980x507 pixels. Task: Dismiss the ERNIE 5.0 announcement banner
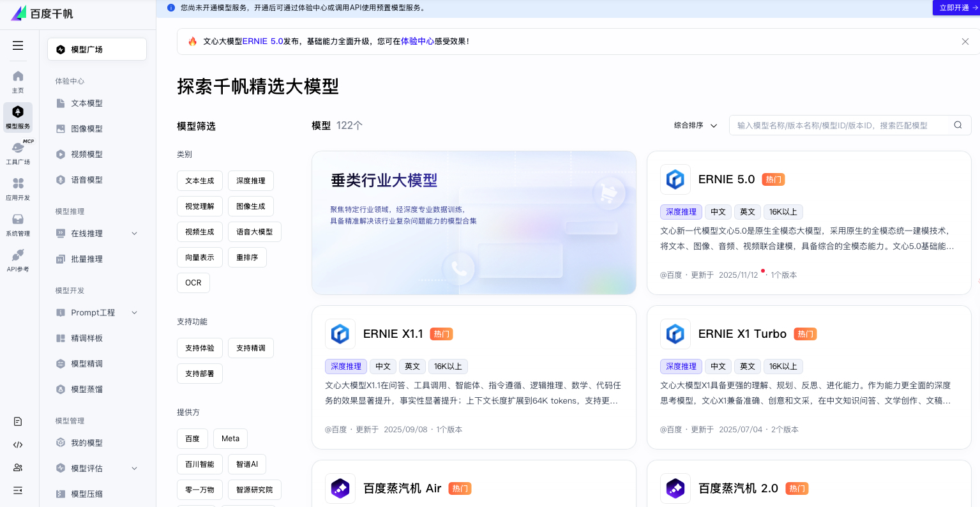click(x=965, y=42)
